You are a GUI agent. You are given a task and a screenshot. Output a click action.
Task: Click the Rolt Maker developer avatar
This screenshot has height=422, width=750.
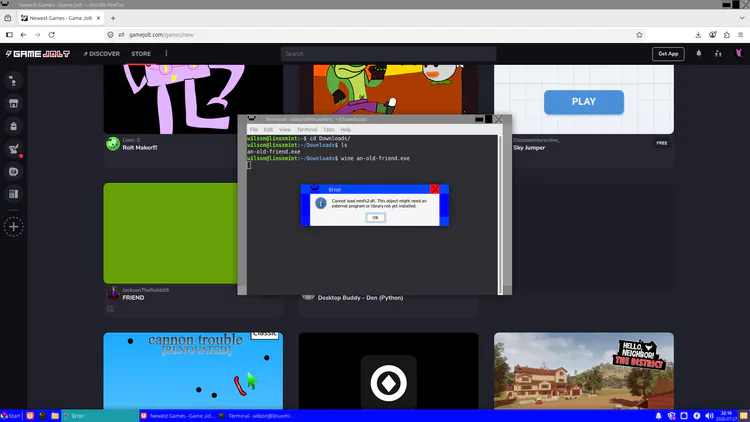pos(113,144)
